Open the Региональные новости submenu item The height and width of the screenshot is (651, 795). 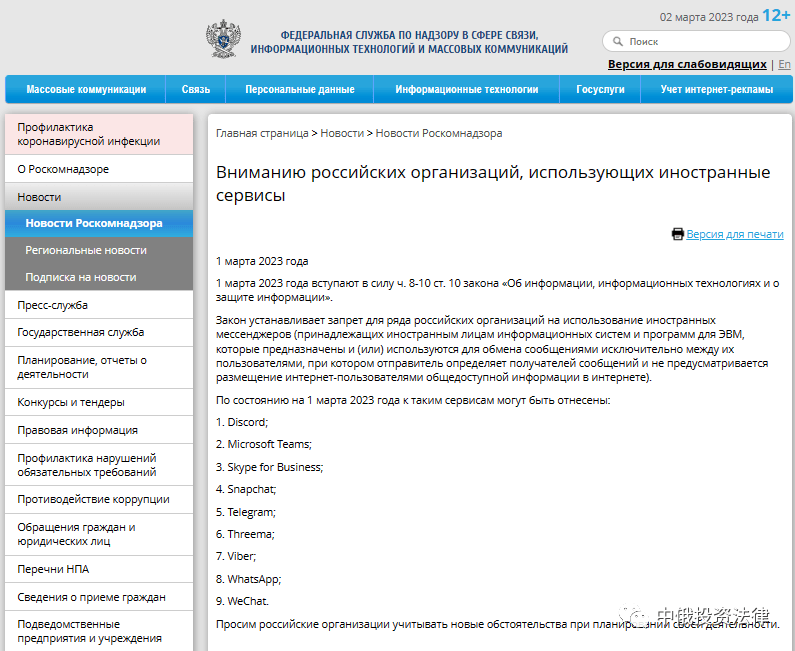pyautogui.click(x=99, y=250)
